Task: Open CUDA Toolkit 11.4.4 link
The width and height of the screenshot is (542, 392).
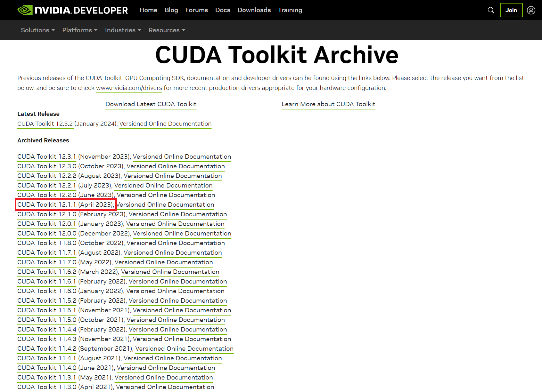Action: [47, 330]
